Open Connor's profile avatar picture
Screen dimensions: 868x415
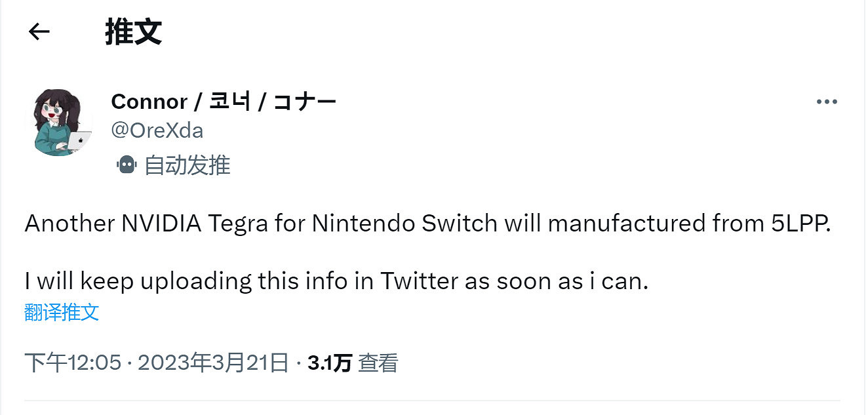pyautogui.click(x=58, y=123)
